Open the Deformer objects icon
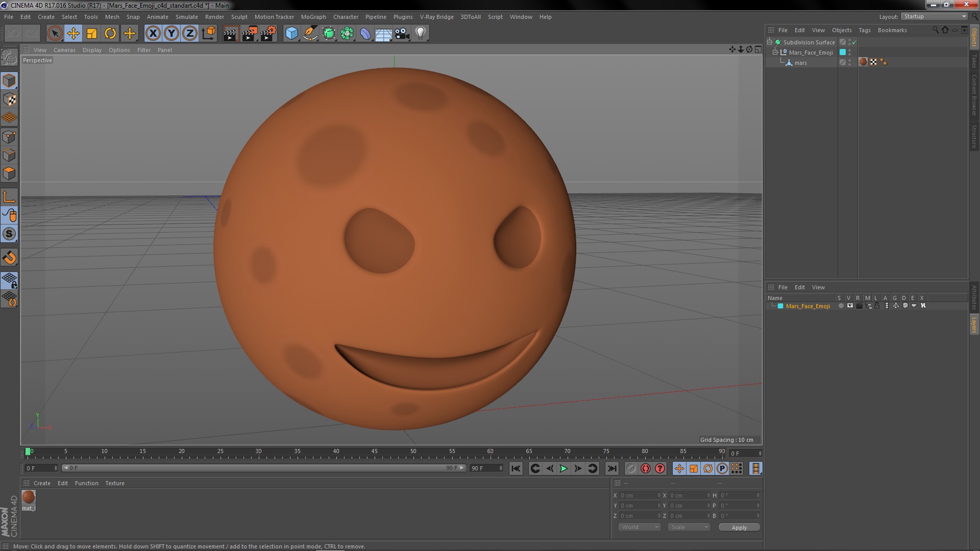This screenshot has height=551, width=980. click(365, 34)
